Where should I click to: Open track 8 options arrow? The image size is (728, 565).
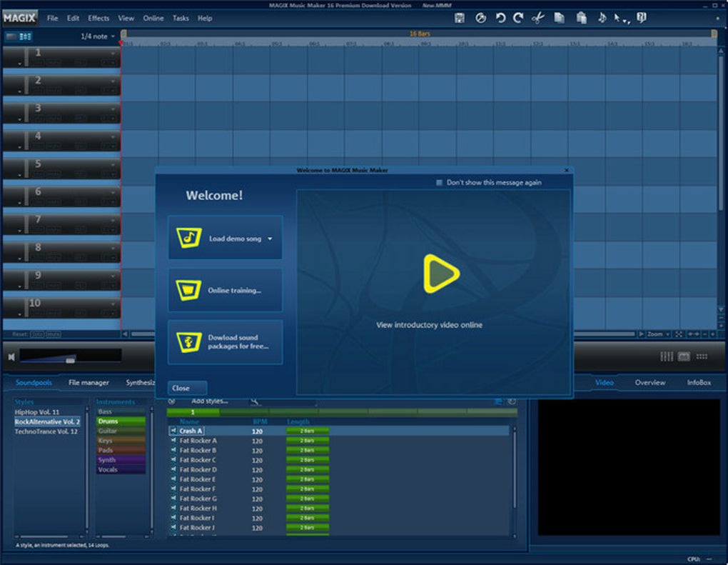pos(113,248)
